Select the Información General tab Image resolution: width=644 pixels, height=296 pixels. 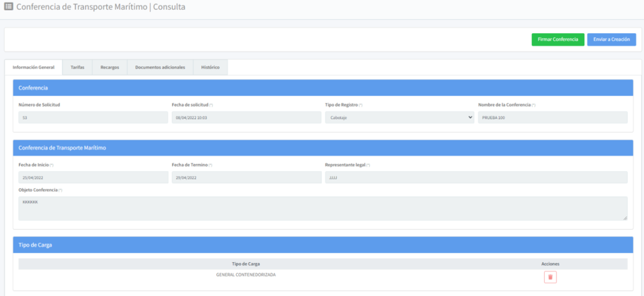click(x=33, y=68)
